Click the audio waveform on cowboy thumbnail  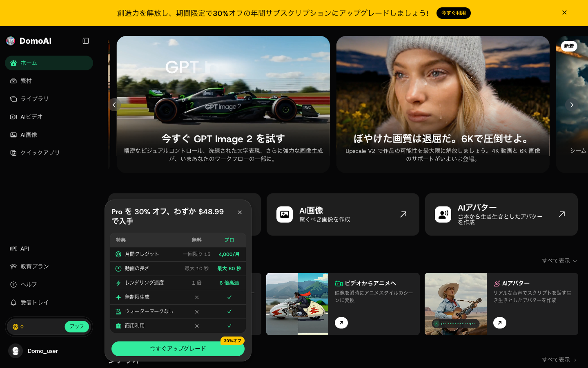(456, 323)
